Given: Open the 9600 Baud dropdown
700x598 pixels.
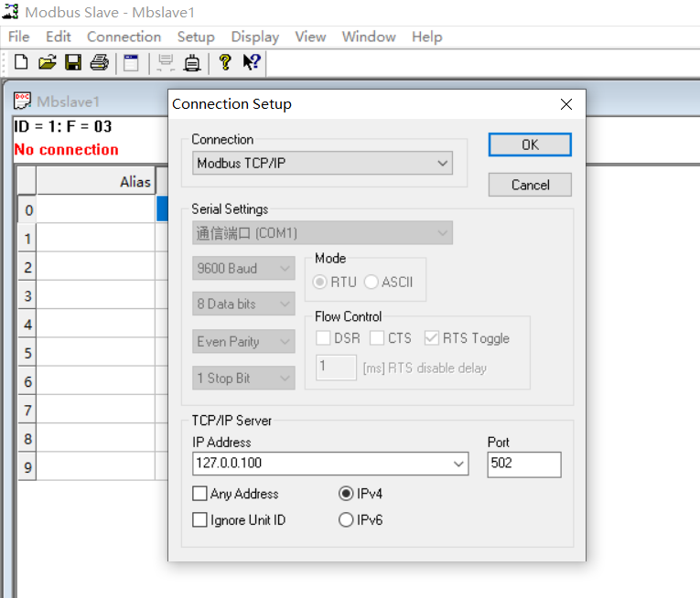Looking at the screenshot, I should pos(243,268).
